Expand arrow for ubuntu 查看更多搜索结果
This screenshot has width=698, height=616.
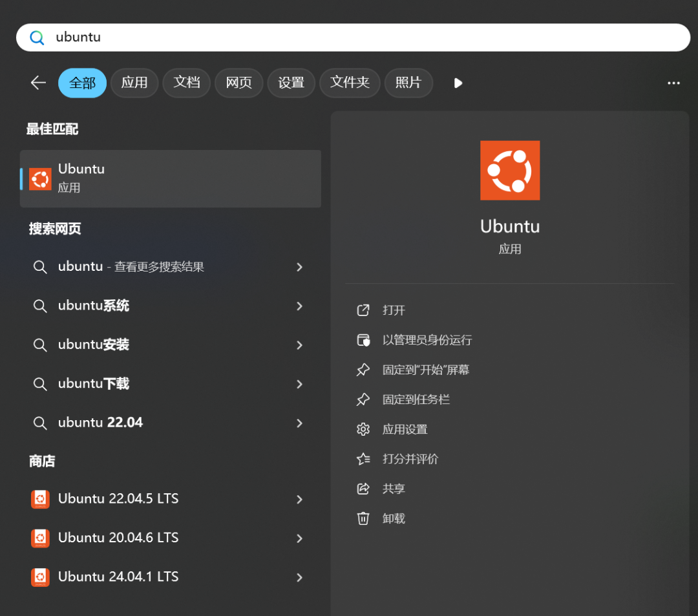(x=300, y=267)
